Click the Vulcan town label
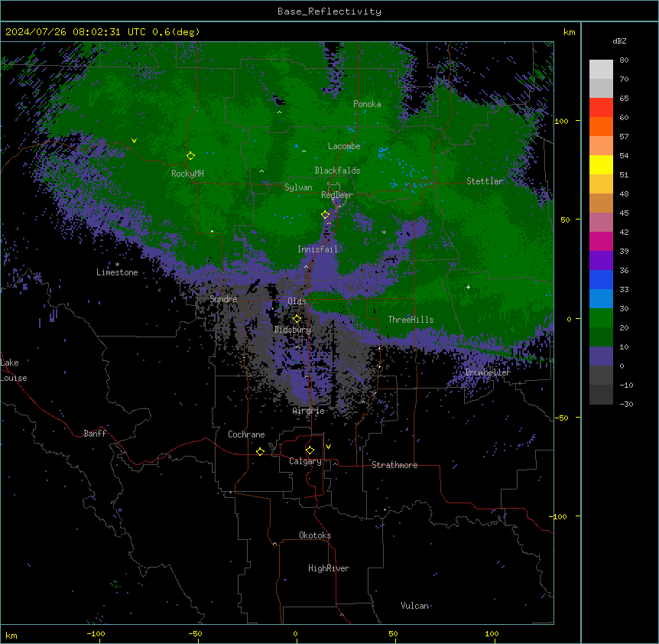 (x=415, y=606)
